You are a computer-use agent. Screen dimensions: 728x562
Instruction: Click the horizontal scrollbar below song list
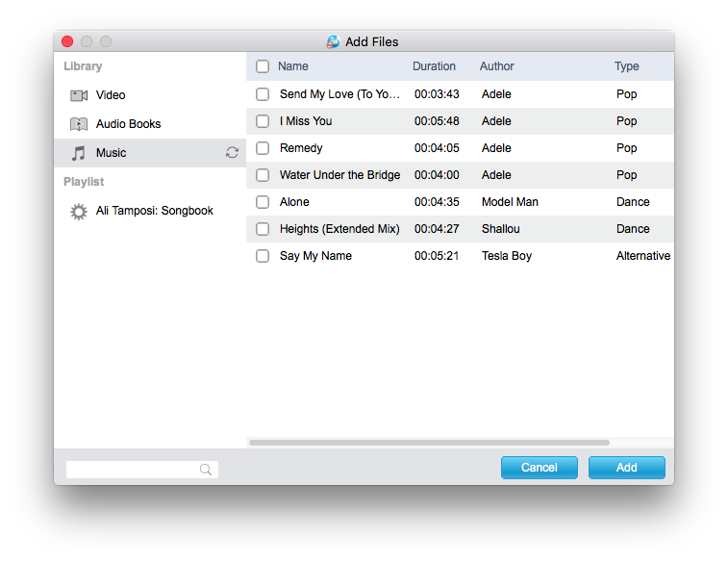point(429,443)
